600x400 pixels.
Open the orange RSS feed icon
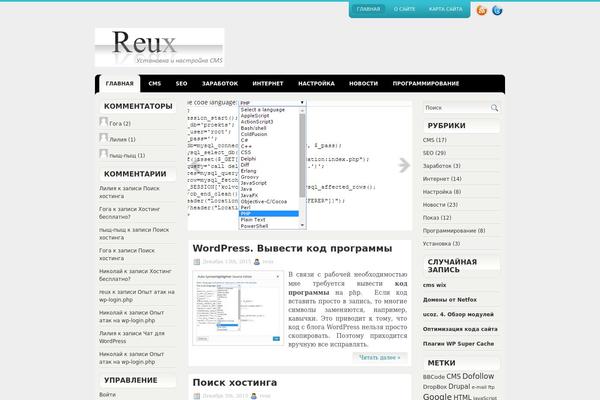(x=481, y=10)
